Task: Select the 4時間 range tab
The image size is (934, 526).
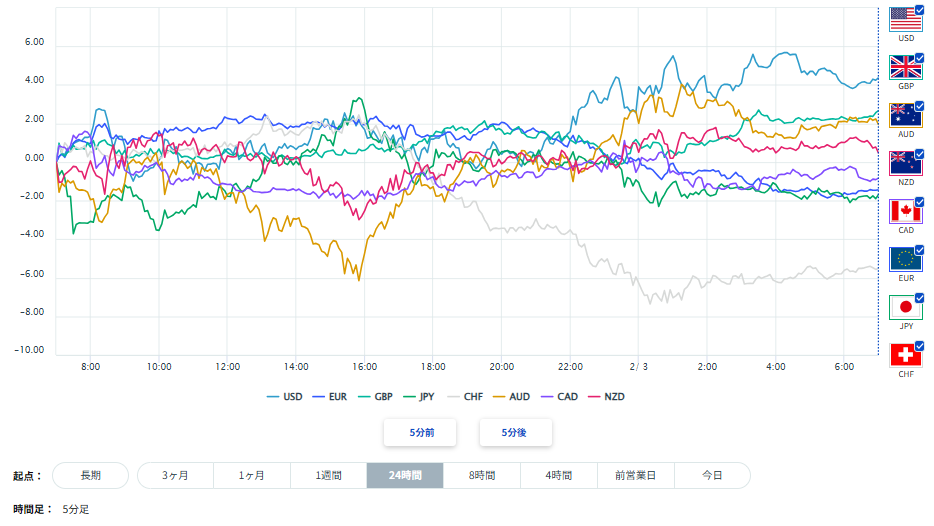Action: tap(559, 475)
